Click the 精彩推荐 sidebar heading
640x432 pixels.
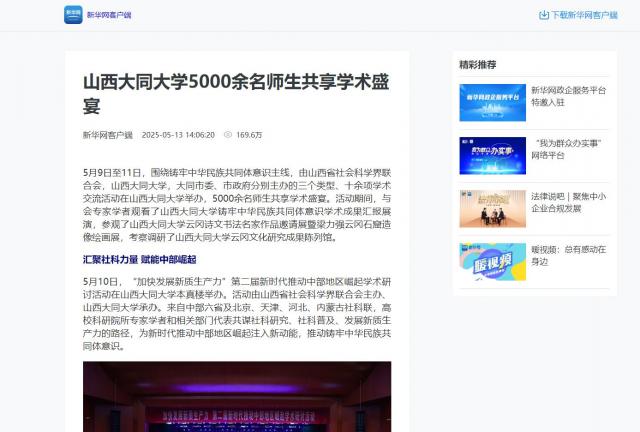tap(477, 64)
